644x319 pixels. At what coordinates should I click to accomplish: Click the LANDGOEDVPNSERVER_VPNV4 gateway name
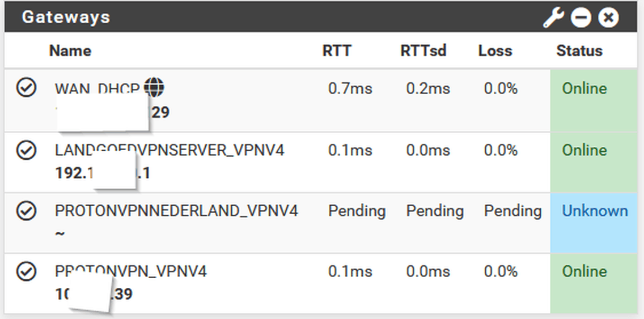tap(169, 150)
